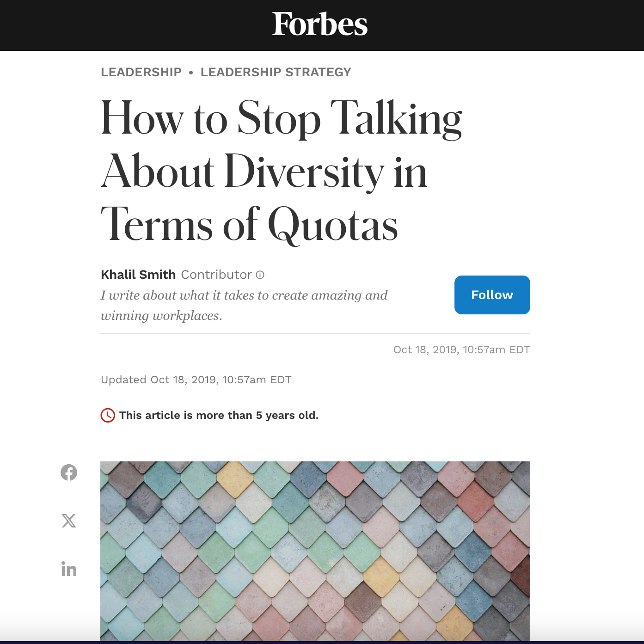The width and height of the screenshot is (644, 644).
Task: Click the red clock icon
Action: tap(108, 415)
